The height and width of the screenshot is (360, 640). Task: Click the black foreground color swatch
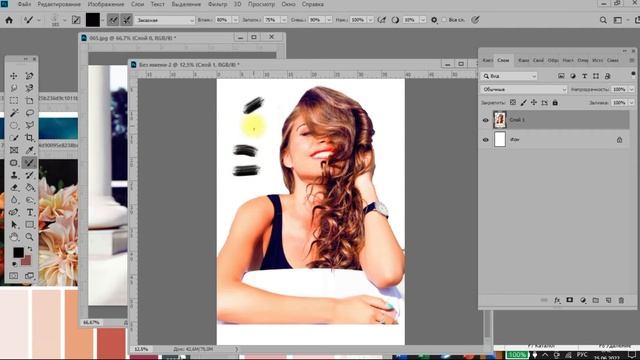(18, 252)
